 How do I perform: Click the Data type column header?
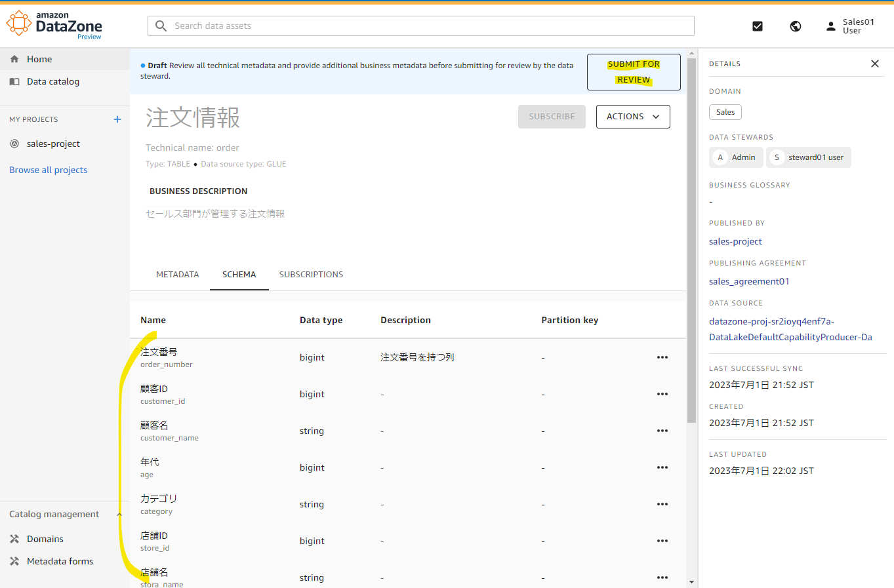321,320
